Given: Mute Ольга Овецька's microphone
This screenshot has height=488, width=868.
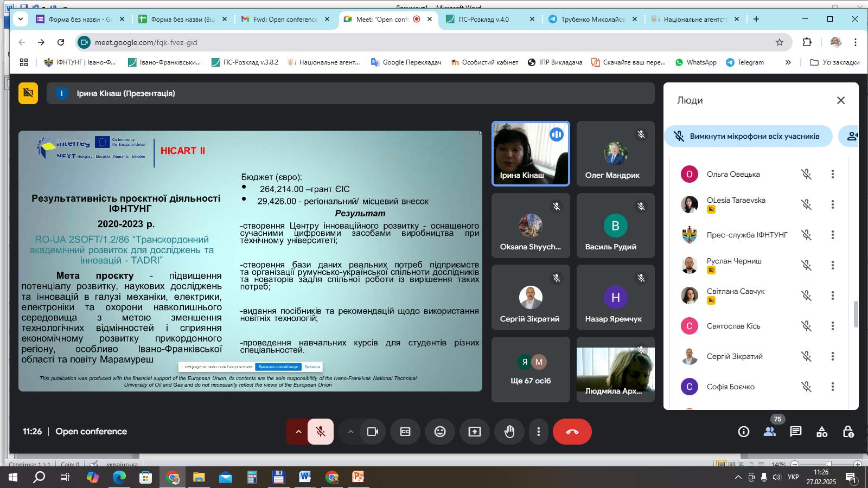Looking at the screenshot, I should (x=807, y=174).
